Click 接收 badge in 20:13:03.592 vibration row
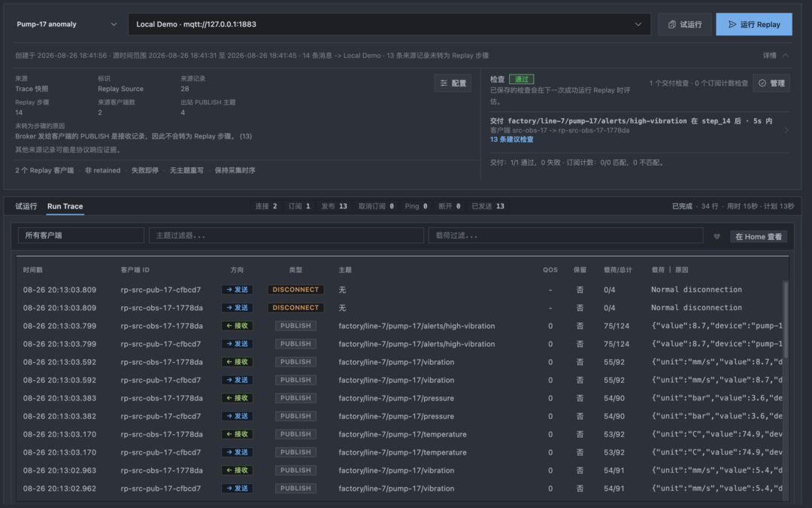This screenshot has width=812, height=508. pyautogui.click(x=237, y=362)
